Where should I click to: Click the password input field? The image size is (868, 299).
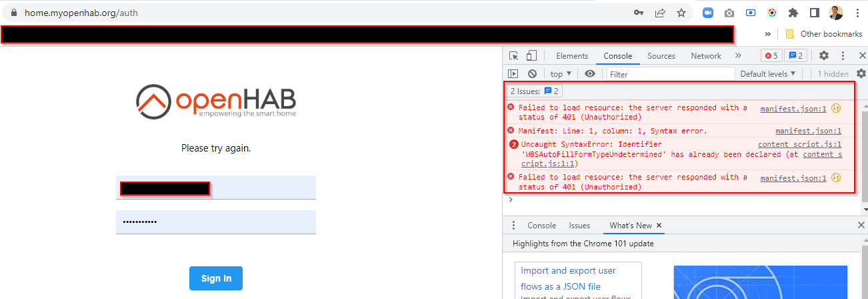point(216,222)
